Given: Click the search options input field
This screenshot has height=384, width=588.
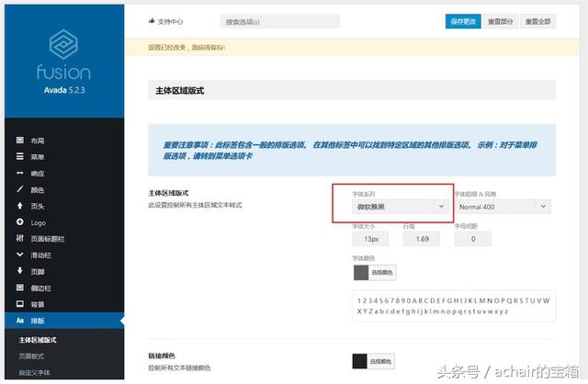Looking at the screenshot, I should coord(280,21).
